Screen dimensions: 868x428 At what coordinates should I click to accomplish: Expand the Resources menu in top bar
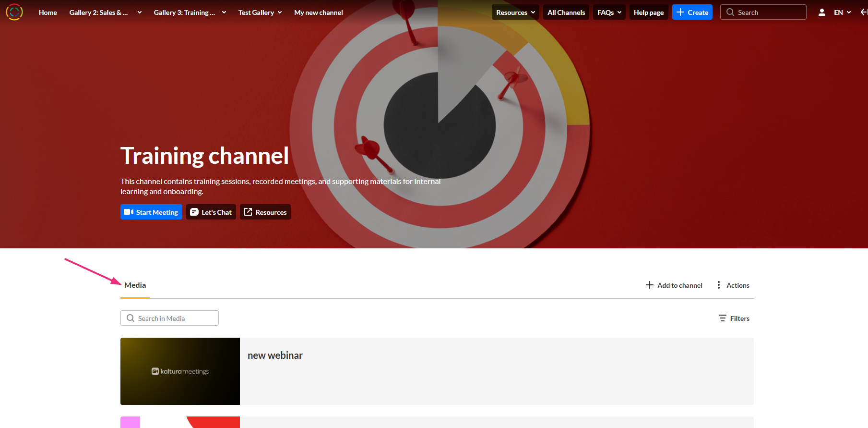[515, 12]
